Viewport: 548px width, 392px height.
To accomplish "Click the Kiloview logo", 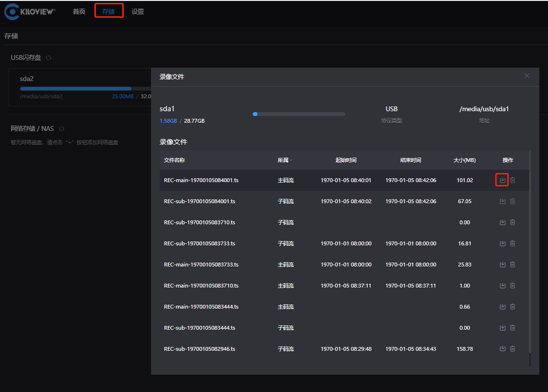I will (30, 12).
